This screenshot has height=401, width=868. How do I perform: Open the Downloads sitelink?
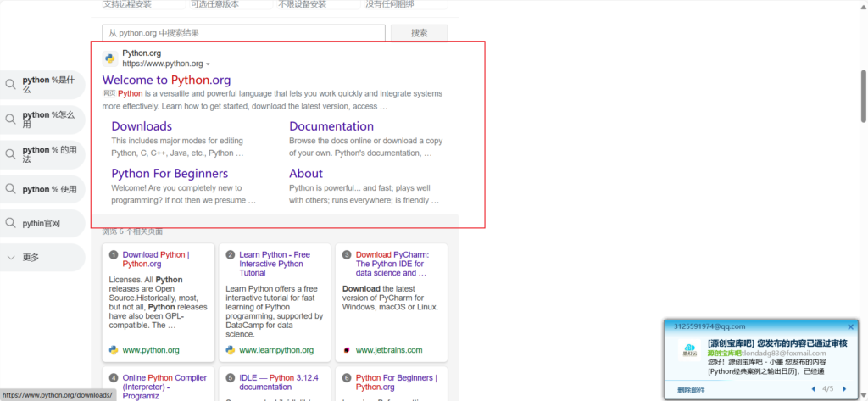click(x=142, y=126)
